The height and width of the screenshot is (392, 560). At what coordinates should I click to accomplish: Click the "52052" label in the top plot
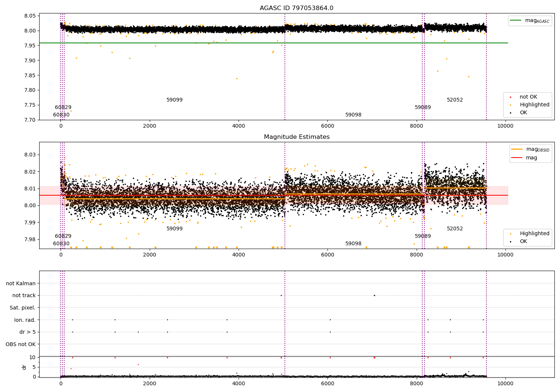coord(455,100)
